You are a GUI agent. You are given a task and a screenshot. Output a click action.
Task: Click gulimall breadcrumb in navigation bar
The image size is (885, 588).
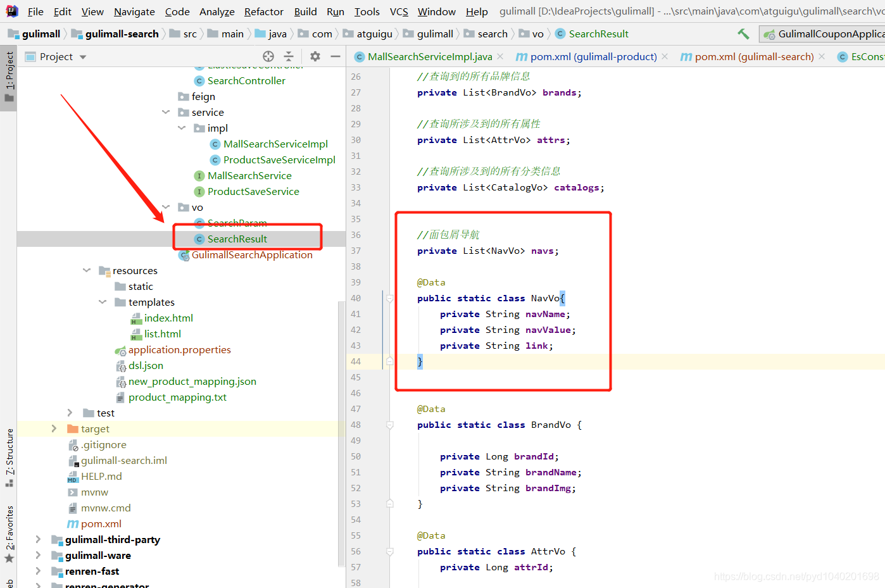click(x=34, y=34)
